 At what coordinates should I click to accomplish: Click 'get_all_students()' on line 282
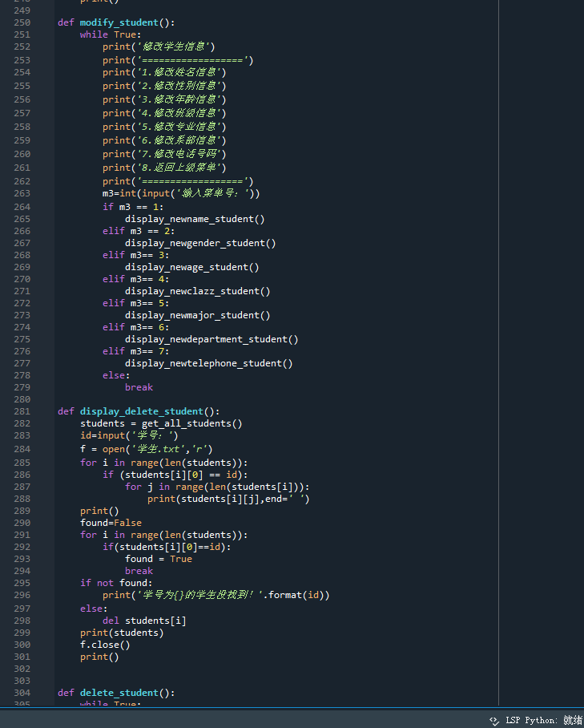(x=192, y=423)
